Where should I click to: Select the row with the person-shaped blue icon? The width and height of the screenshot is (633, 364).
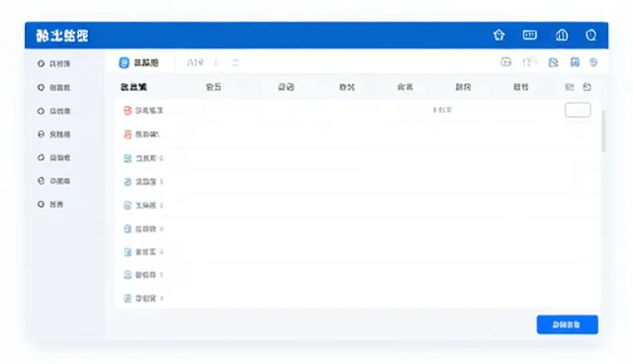[357, 182]
